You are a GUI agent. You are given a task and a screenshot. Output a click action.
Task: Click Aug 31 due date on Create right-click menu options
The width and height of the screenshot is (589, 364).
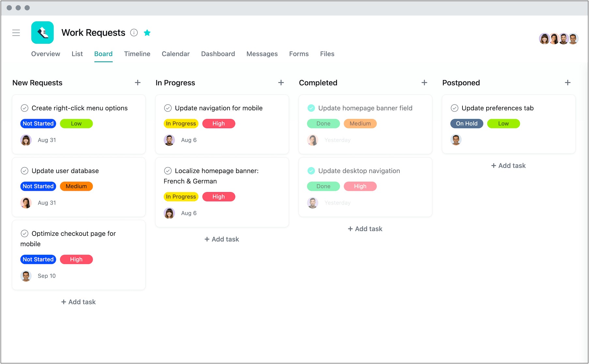pos(47,140)
